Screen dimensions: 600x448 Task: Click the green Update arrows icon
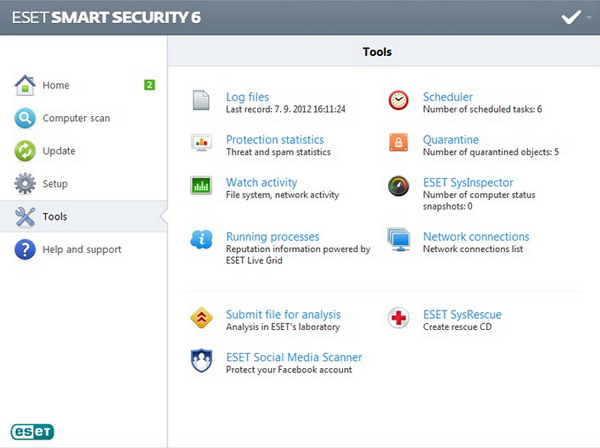pyautogui.click(x=25, y=151)
